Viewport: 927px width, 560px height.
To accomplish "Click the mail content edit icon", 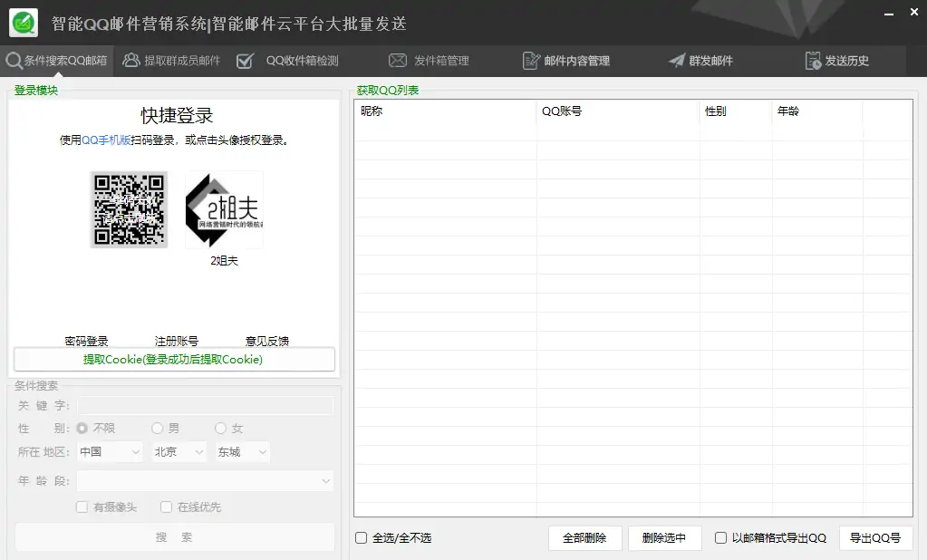I will (532, 61).
